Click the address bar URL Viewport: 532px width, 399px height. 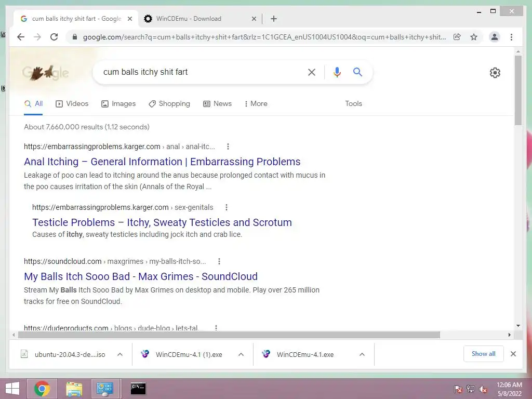click(264, 37)
